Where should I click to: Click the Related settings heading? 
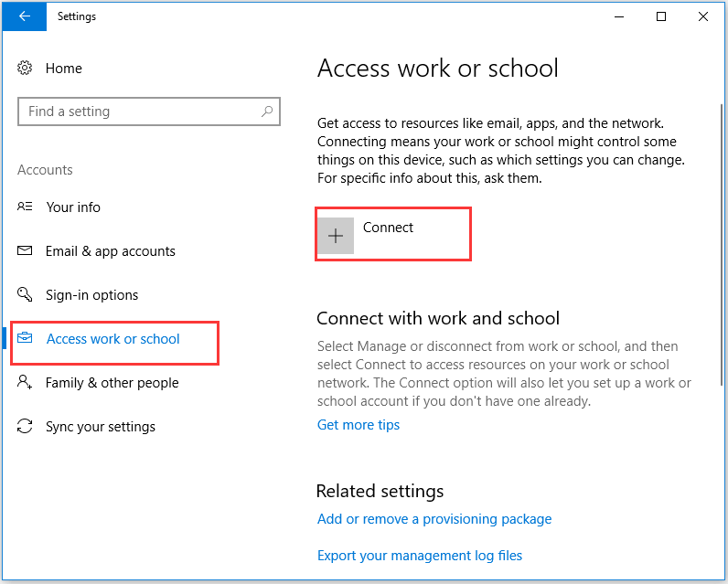pyautogui.click(x=380, y=491)
